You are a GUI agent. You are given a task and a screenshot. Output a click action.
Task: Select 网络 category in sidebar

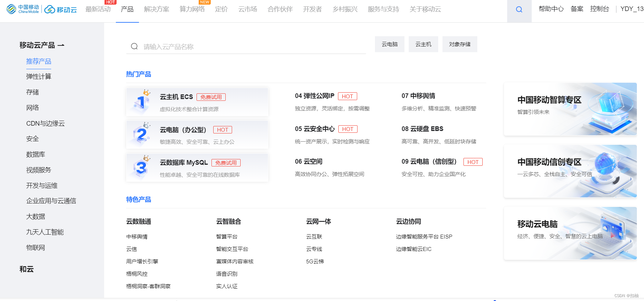click(32, 108)
